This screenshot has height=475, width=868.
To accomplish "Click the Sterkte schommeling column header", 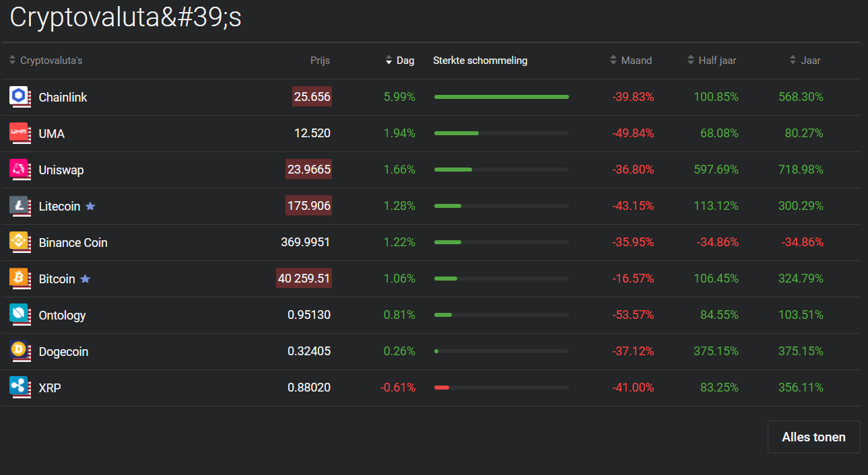I will pyautogui.click(x=480, y=61).
